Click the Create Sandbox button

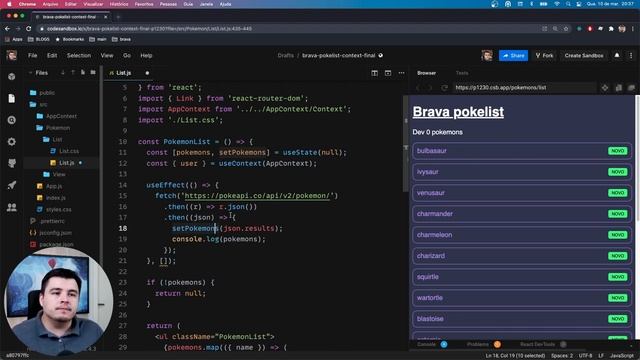pos(584,56)
